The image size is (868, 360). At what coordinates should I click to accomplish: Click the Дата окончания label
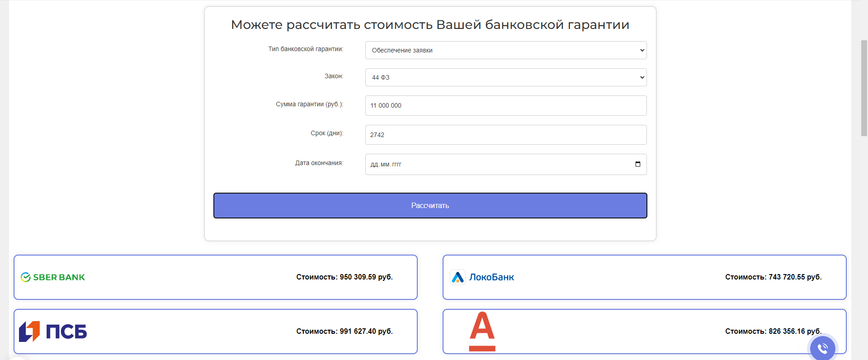tap(319, 163)
